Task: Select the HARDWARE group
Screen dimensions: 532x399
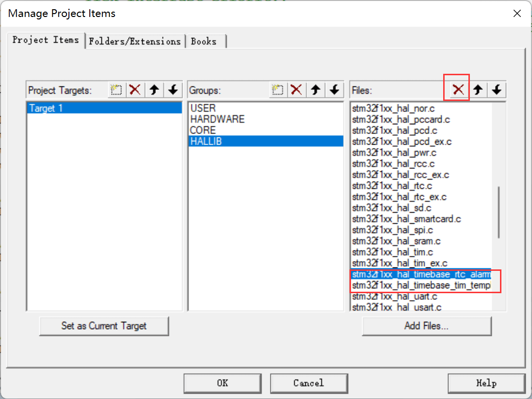Action: (x=217, y=119)
